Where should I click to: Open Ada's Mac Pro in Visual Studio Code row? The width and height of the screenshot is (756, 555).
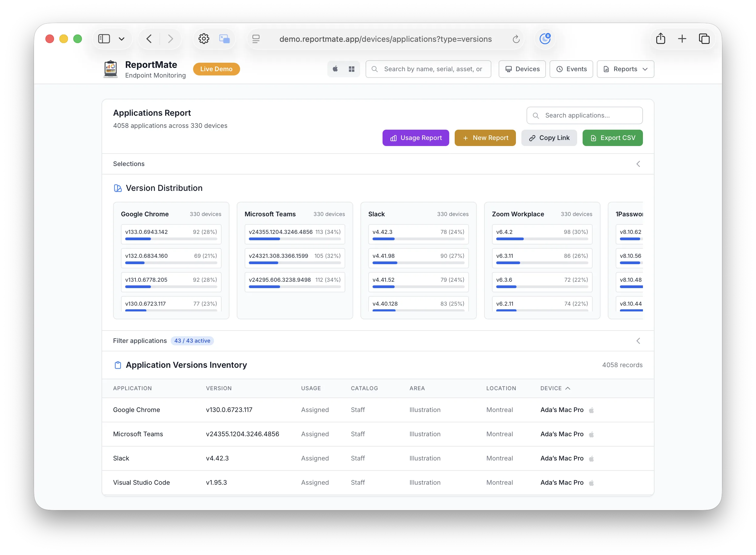562,482
